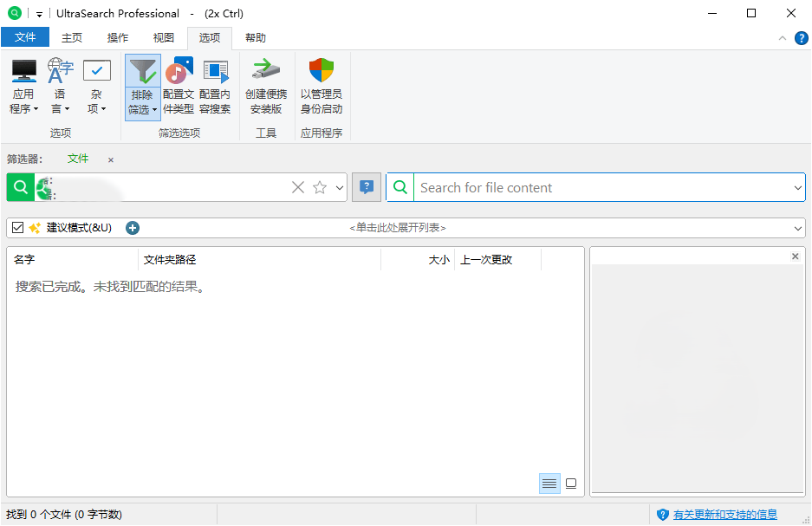The width and height of the screenshot is (812, 526).
Task: Clear the file name search field
Action: coord(298,187)
